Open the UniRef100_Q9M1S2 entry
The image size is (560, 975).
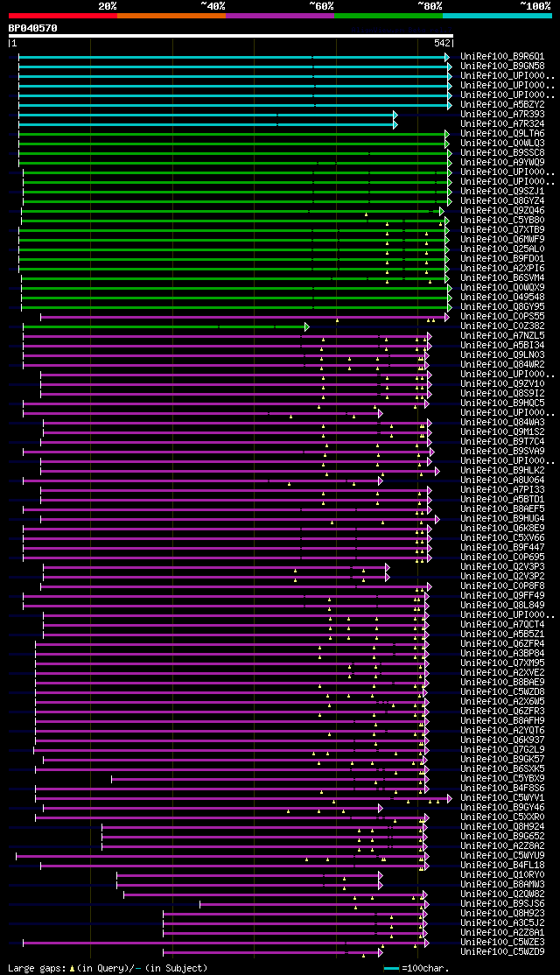(503, 431)
